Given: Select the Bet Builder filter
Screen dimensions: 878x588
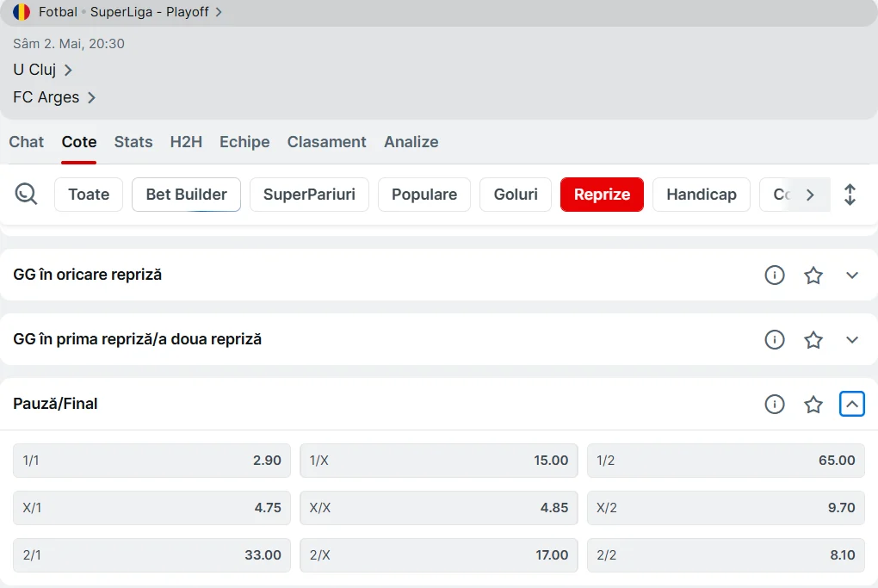Looking at the screenshot, I should (187, 195).
